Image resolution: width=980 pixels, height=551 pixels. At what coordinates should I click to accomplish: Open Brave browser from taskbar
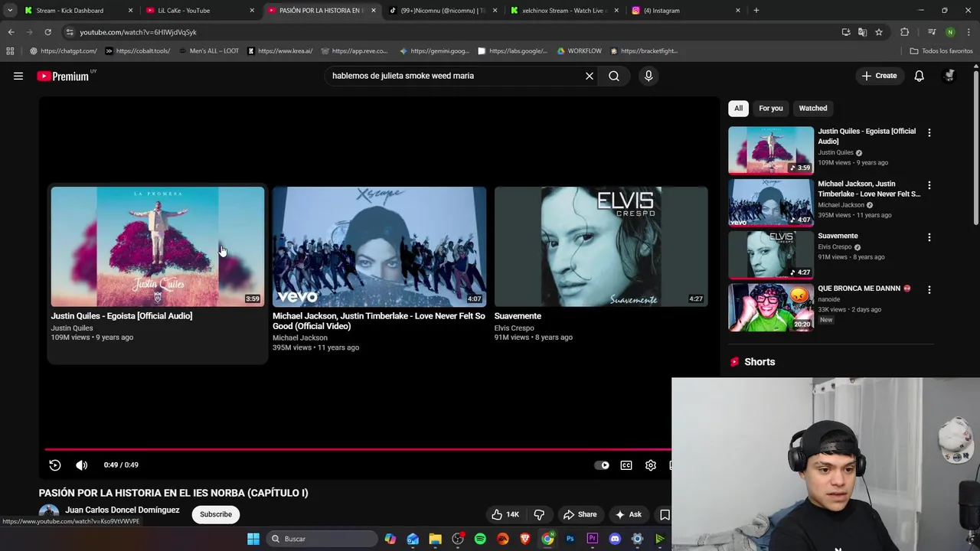click(525, 539)
